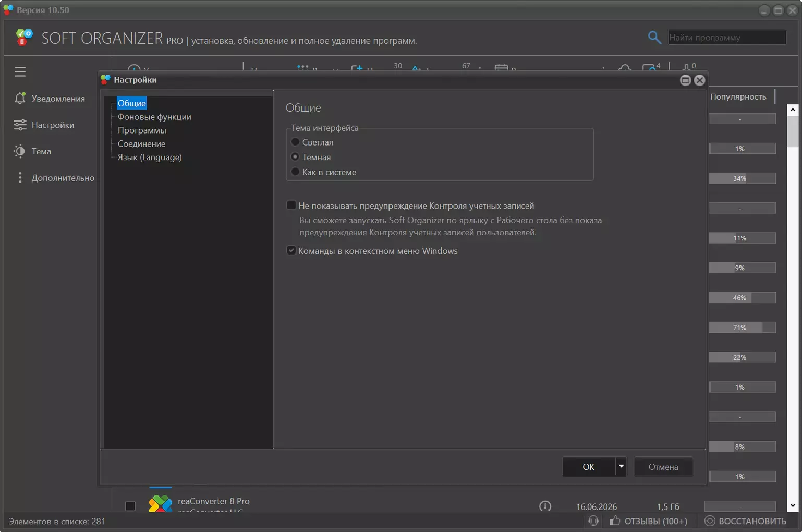
Task: Click the 46% popularity bar
Action: pyautogui.click(x=743, y=298)
